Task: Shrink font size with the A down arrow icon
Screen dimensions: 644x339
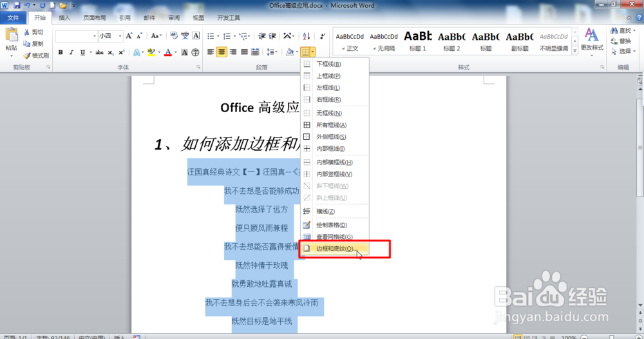Action: [x=139, y=36]
